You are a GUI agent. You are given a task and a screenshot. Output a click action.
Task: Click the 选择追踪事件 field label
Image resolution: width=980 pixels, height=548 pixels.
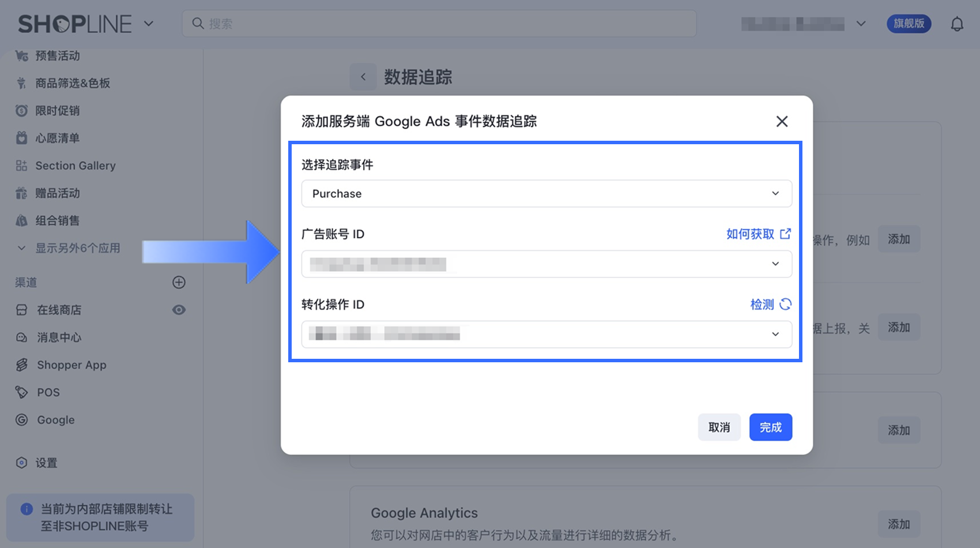[x=337, y=165]
